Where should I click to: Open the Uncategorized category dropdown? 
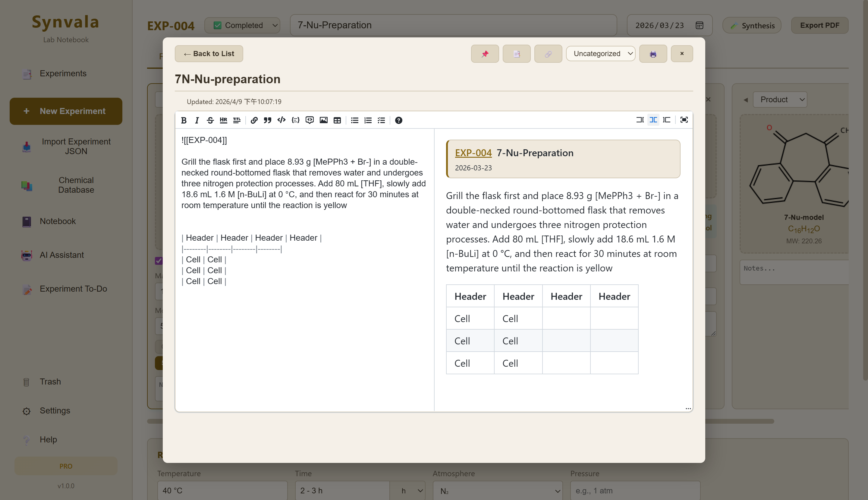tap(600, 54)
